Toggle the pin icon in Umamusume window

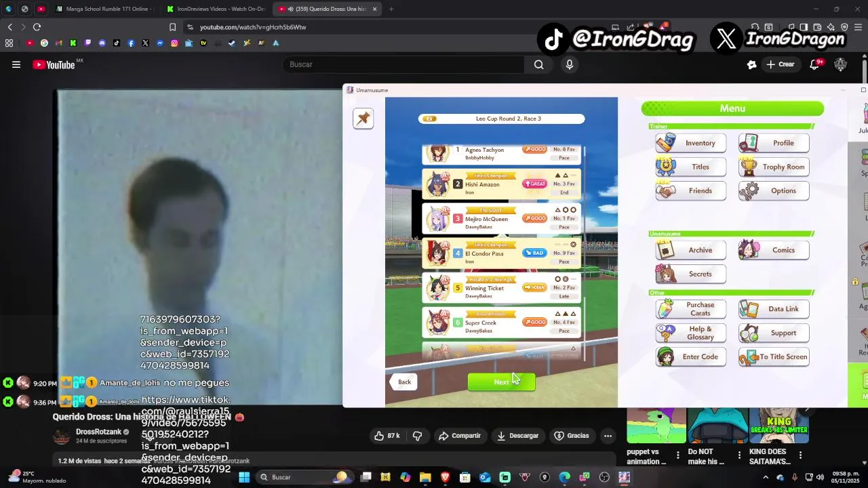point(363,119)
